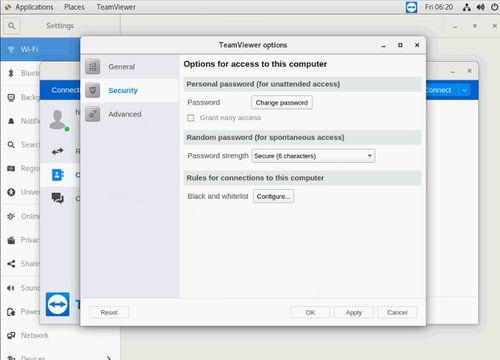The width and height of the screenshot is (500, 360).
Task: Click the clock showing Fri 06:20
Action: click(439, 7)
